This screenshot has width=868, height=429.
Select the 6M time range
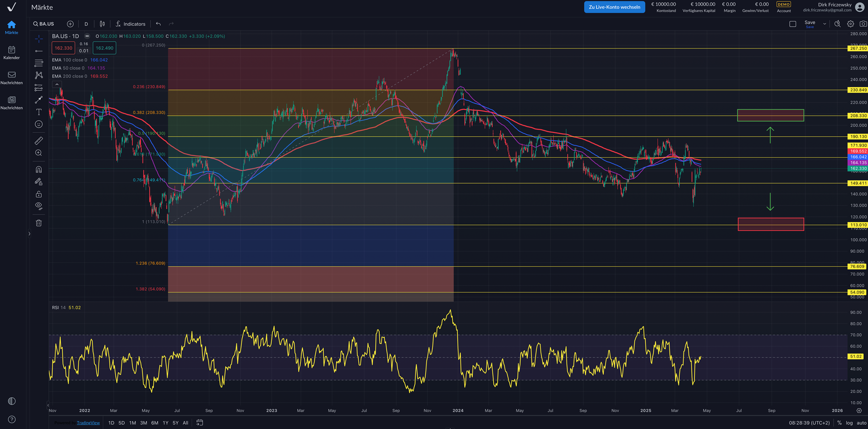pos(154,423)
